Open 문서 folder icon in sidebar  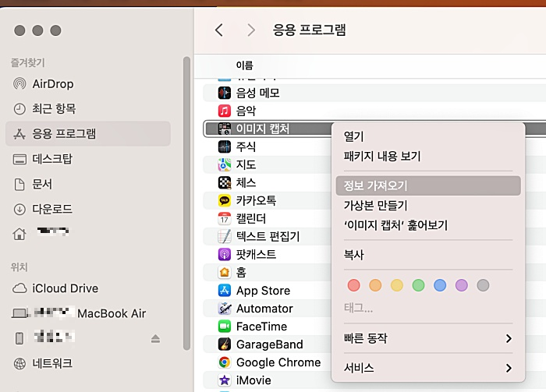pos(19,184)
